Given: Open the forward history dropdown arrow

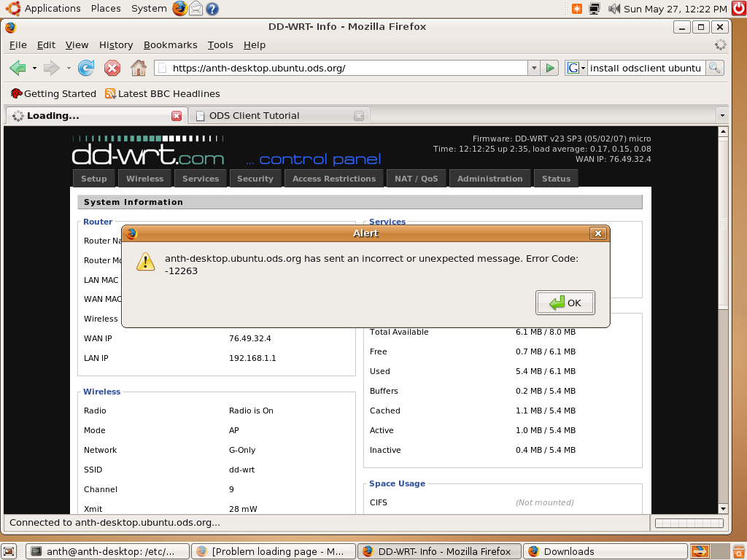Looking at the screenshot, I should click(x=69, y=68).
